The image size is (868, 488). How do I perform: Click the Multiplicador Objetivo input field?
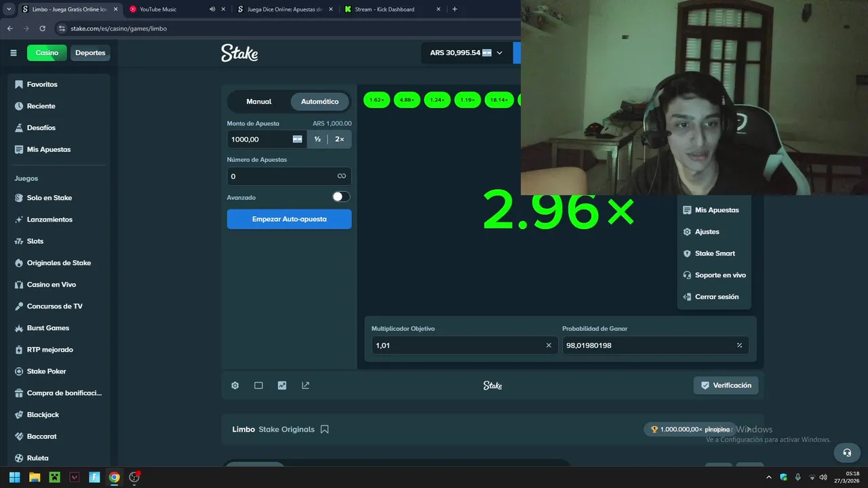(x=465, y=345)
